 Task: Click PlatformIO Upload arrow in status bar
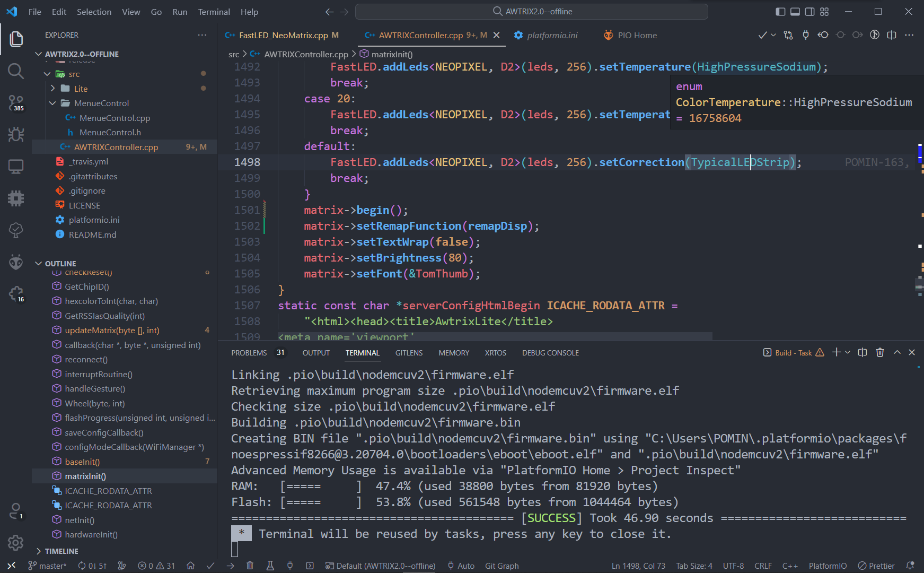[x=230, y=566]
